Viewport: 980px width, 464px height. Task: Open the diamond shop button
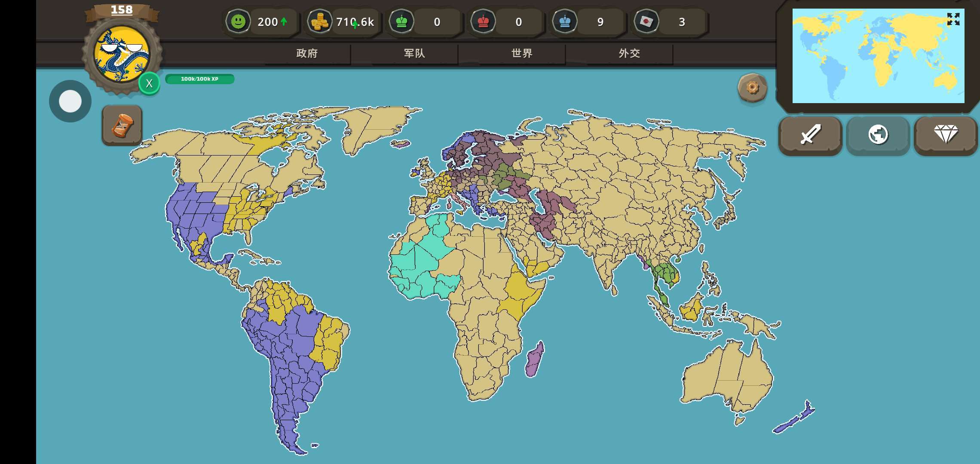[946, 135]
